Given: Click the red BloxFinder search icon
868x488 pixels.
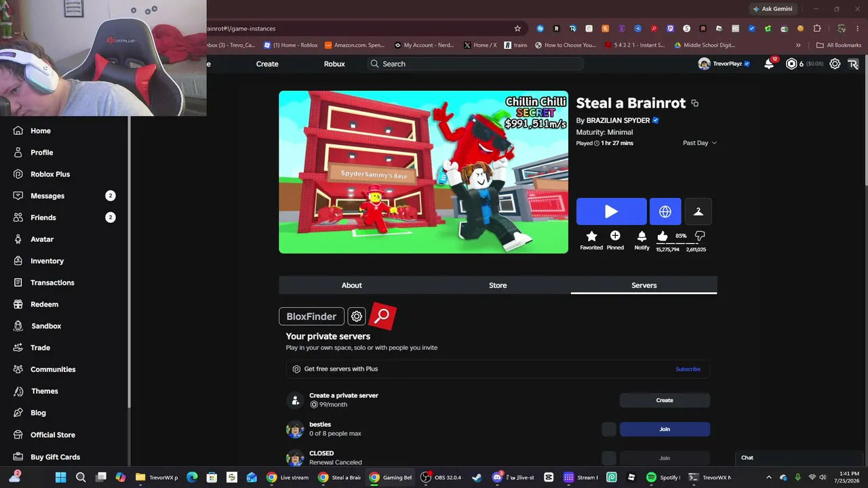Looking at the screenshot, I should [x=382, y=316].
